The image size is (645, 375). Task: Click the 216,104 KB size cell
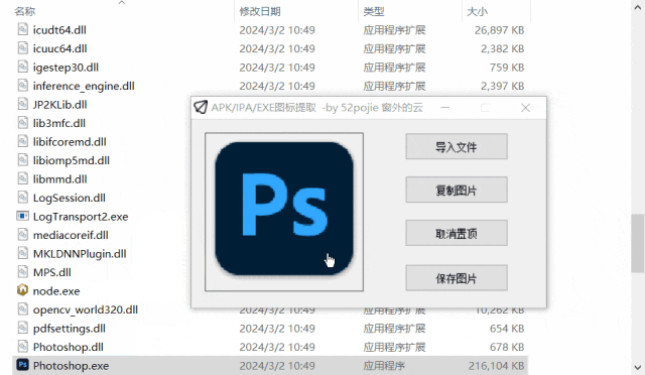pos(496,366)
